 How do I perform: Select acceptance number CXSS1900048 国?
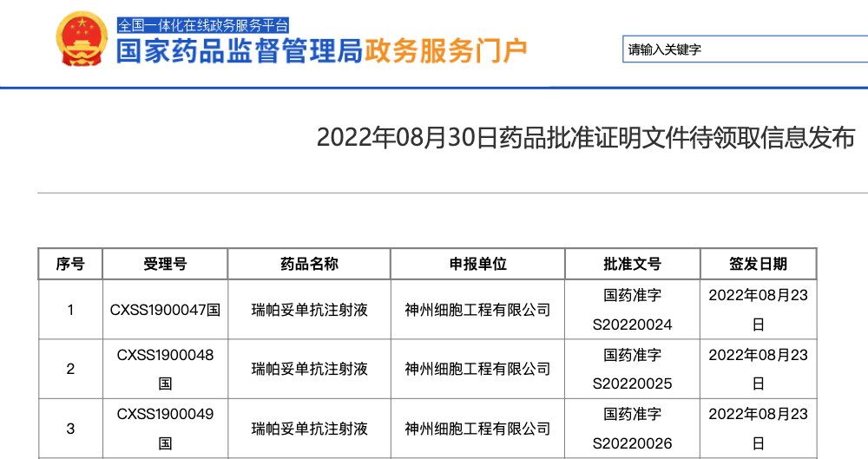(165, 369)
